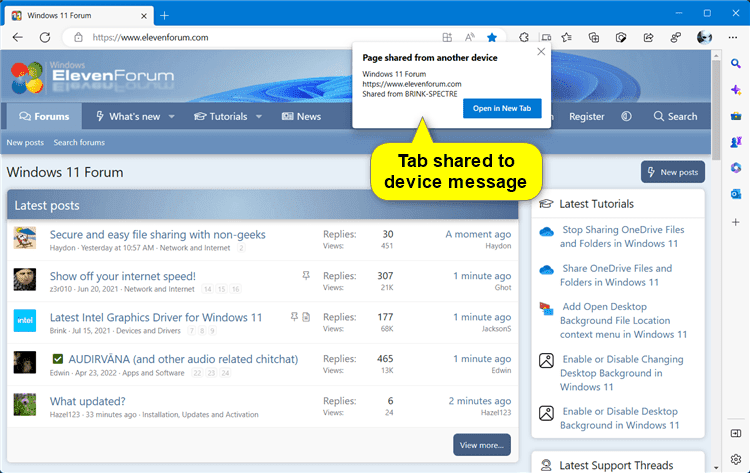
Task: Open browser Extensions icon
Action: tap(524, 37)
